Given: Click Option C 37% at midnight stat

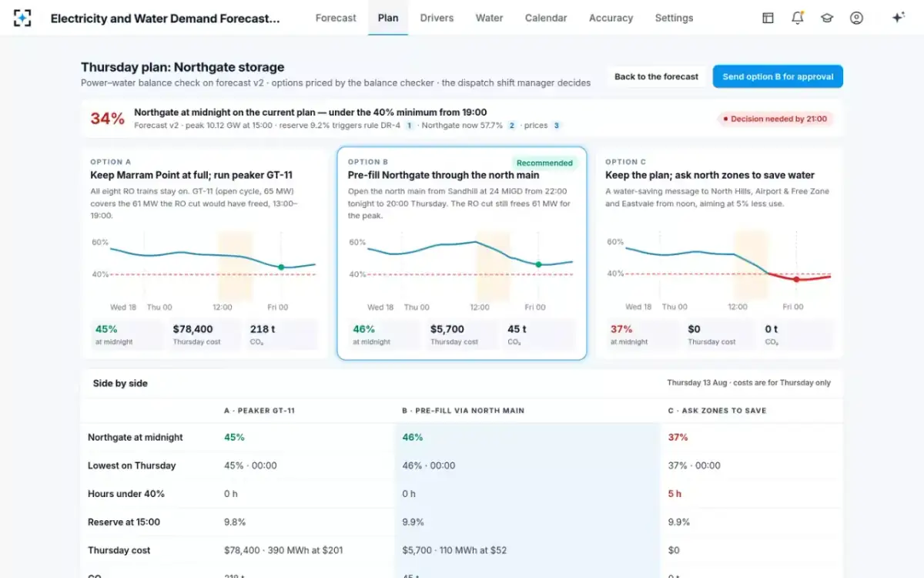Looking at the screenshot, I should [642, 334].
